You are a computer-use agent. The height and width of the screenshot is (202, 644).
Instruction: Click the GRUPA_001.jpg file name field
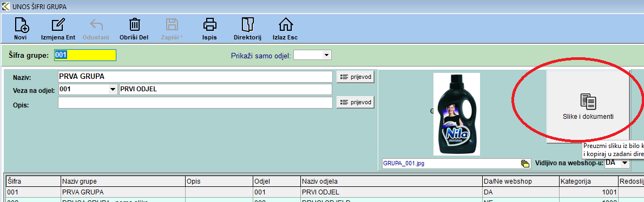point(451,164)
